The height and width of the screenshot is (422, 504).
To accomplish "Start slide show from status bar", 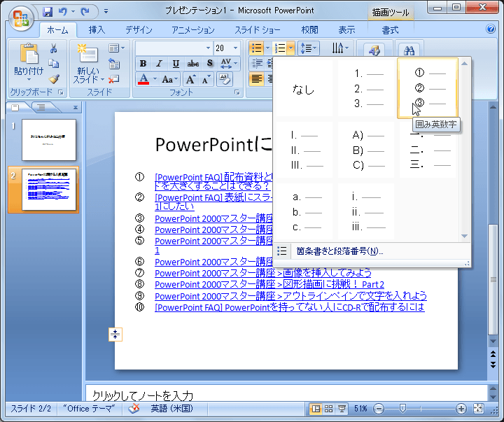I will click(342, 409).
